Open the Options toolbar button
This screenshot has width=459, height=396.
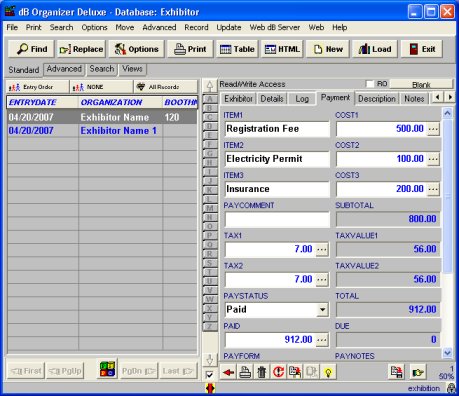click(136, 49)
